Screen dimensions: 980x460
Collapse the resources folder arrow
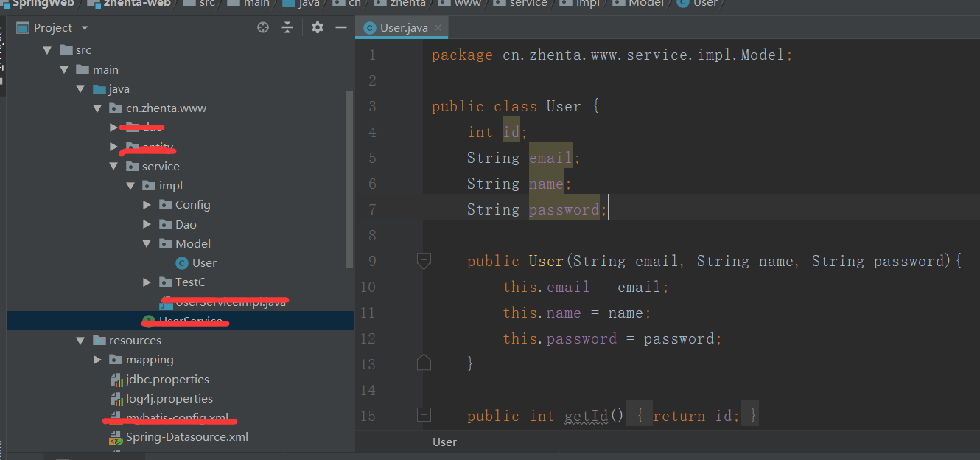tap(80, 341)
